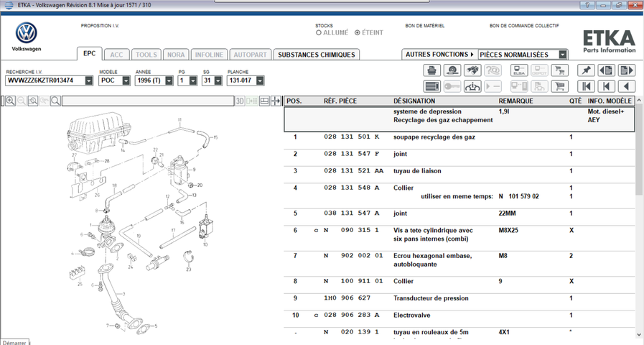Viewport: 644px width, 345px height.
Task: Click the RÉF. PIÈCE column header
Action: (x=340, y=101)
